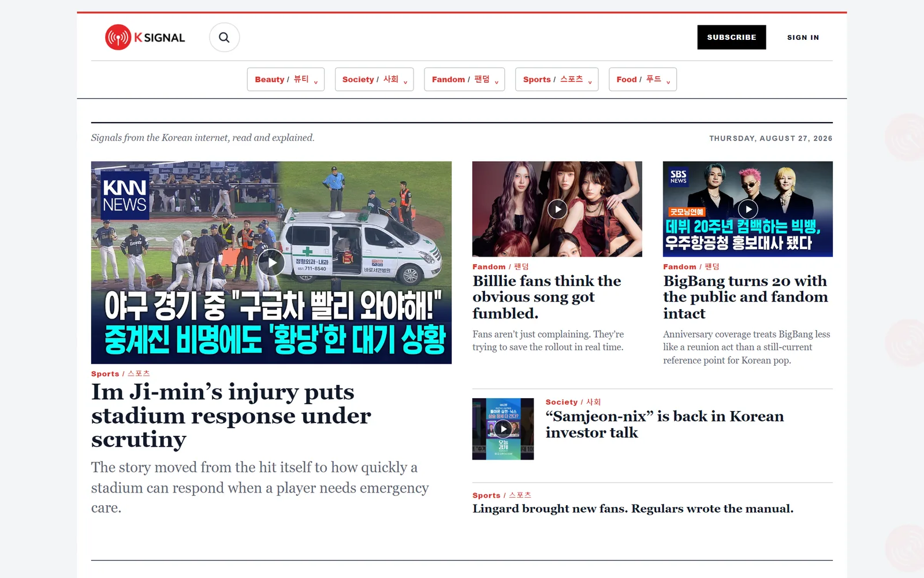Click the THURSDAY, AUGUST 27, 2026 date
This screenshot has height=578, width=924.
point(771,138)
